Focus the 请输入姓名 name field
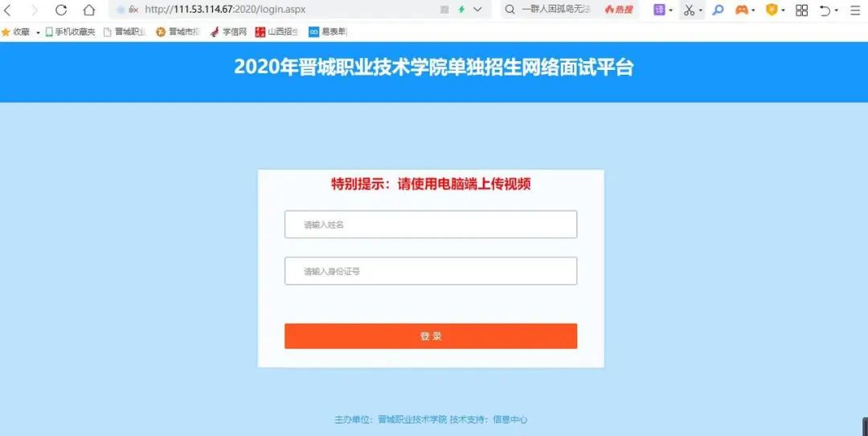 point(431,224)
